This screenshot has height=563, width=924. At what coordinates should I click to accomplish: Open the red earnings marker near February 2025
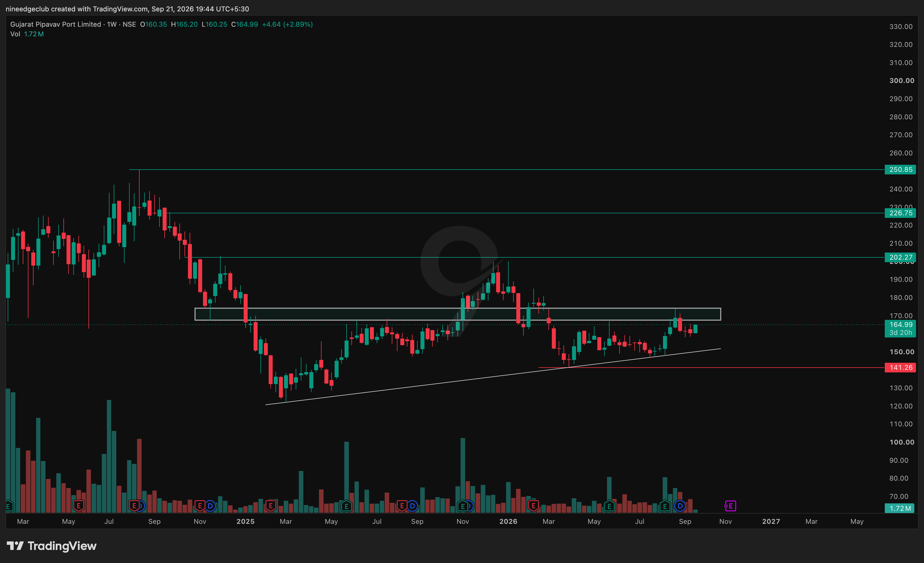pos(271,506)
